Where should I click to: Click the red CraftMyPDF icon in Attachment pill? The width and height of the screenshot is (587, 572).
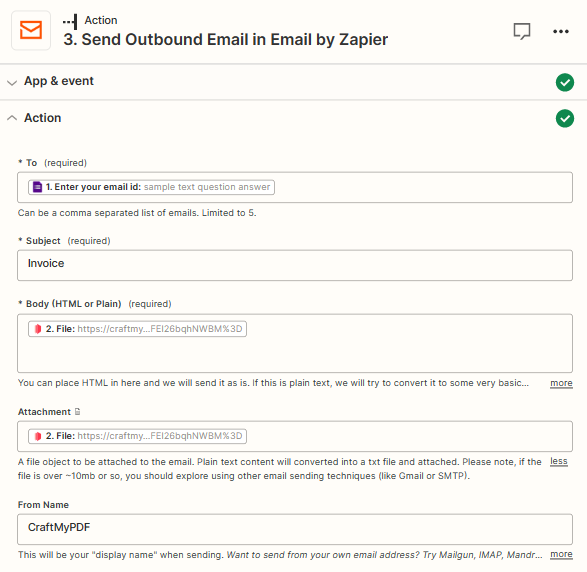pyautogui.click(x=38, y=436)
